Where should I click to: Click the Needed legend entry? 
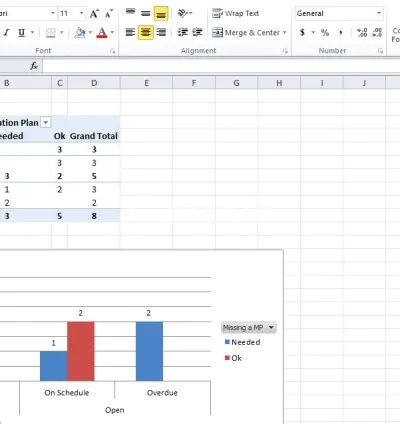[243, 342]
